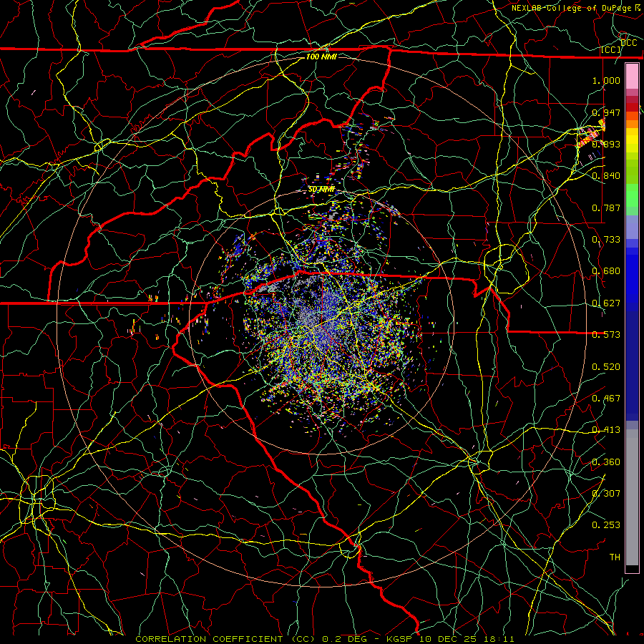Viewport: 644px width, 644px height.
Task: Click the "TH" threshold label on the scale
Action: 615,557
